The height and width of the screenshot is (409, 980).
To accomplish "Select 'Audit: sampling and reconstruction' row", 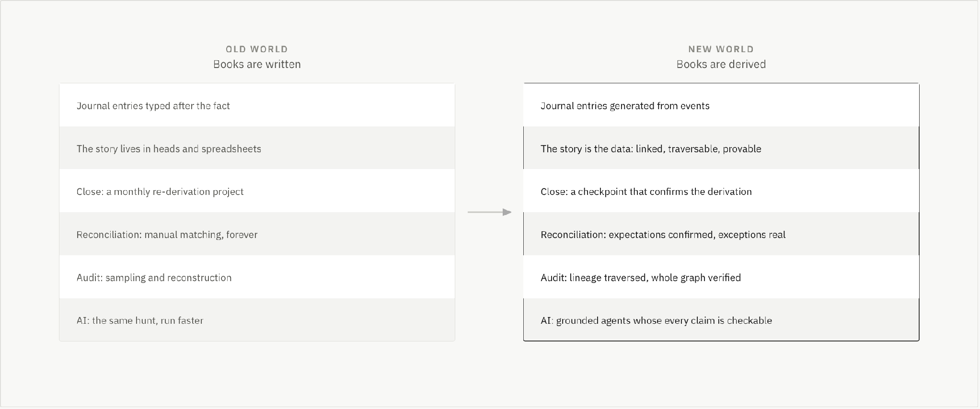I will click(257, 277).
